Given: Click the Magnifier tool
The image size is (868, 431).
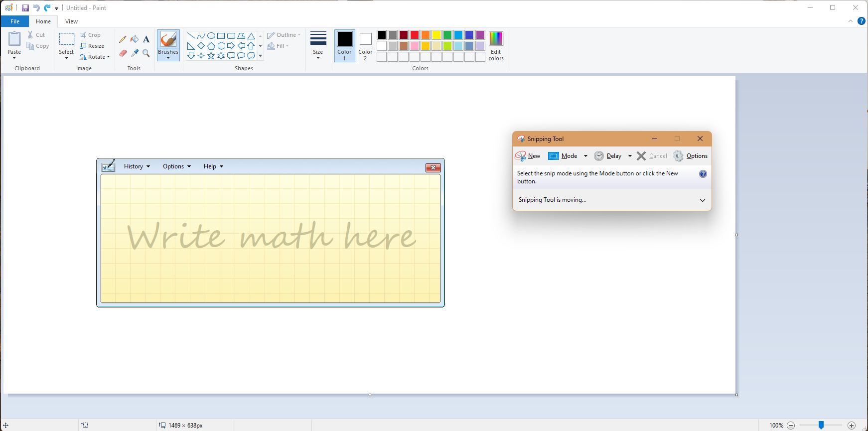Looking at the screenshot, I should pos(146,53).
